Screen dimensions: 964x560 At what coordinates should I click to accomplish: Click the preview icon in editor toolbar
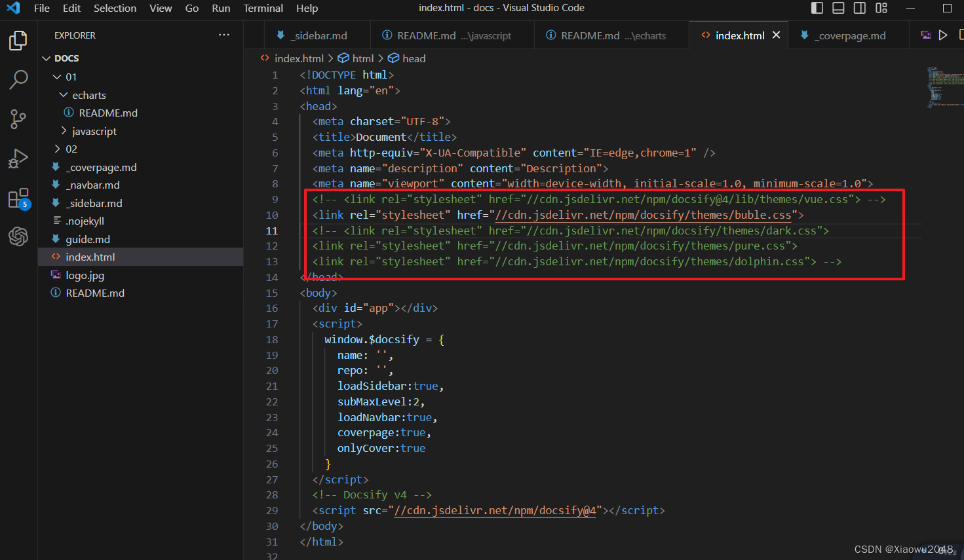[925, 35]
